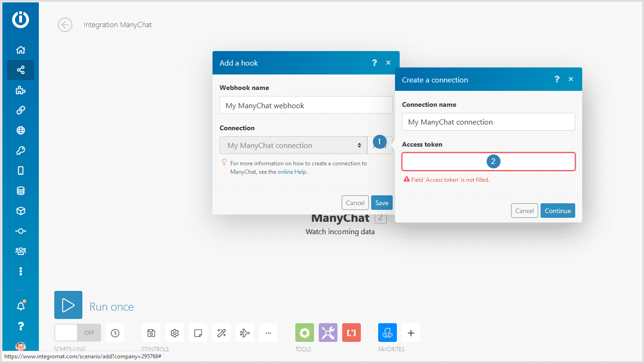Go back with the arrow circle icon
Image resolution: width=644 pixels, height=363 pixels.
click(x=65, y=25)
